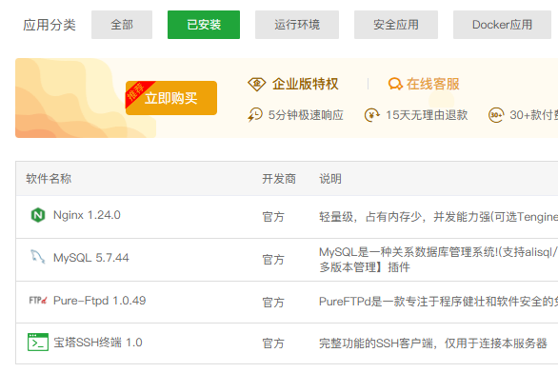Switch to the 运行环境 category
This screenshot has height=392, width=558.
pyautogui.click(x=297, y=25)
